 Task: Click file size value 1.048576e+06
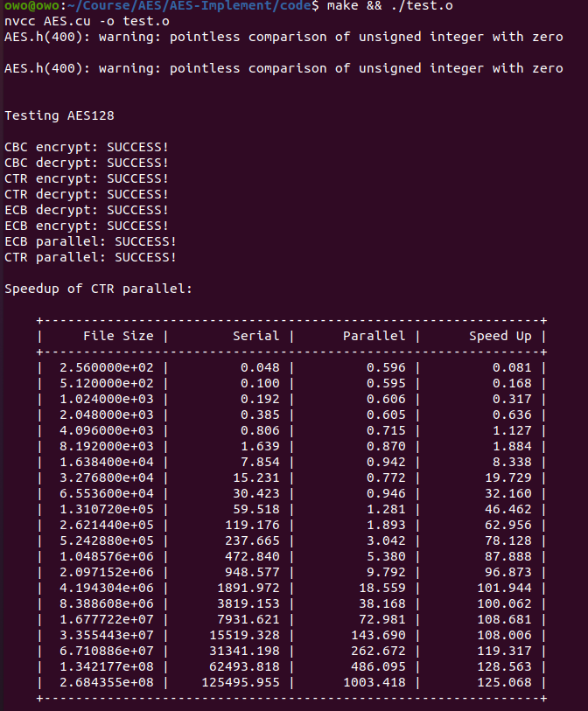point(107,556)
